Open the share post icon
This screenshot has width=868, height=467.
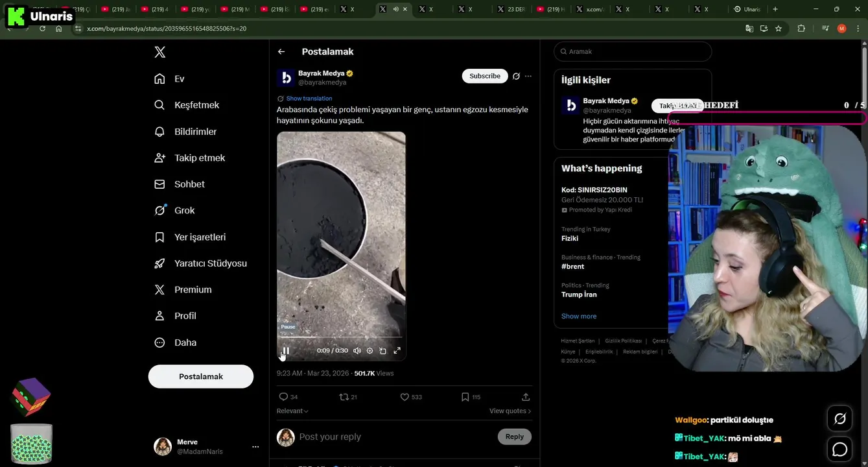point(526,397)
